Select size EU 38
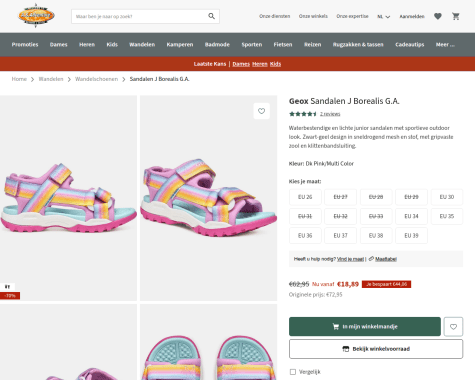Image resolution: width=475 pixels, height=380 pixels. pos(376,235)
